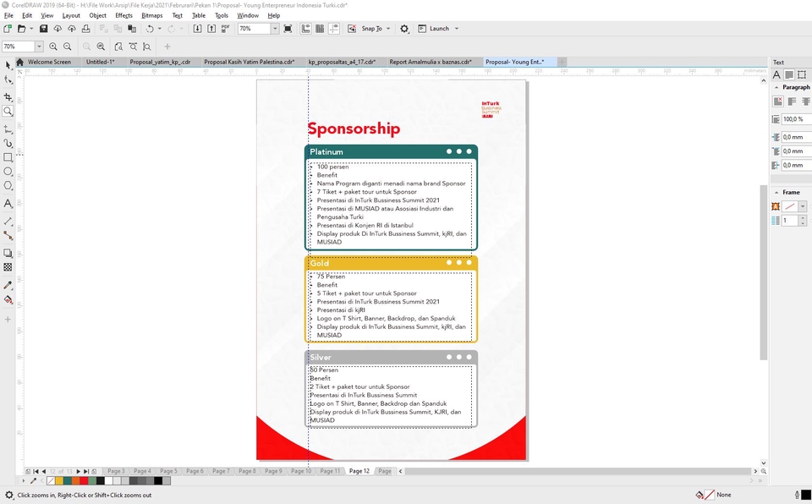Click the Export icon
812x504 pixels.
point(211,29)
